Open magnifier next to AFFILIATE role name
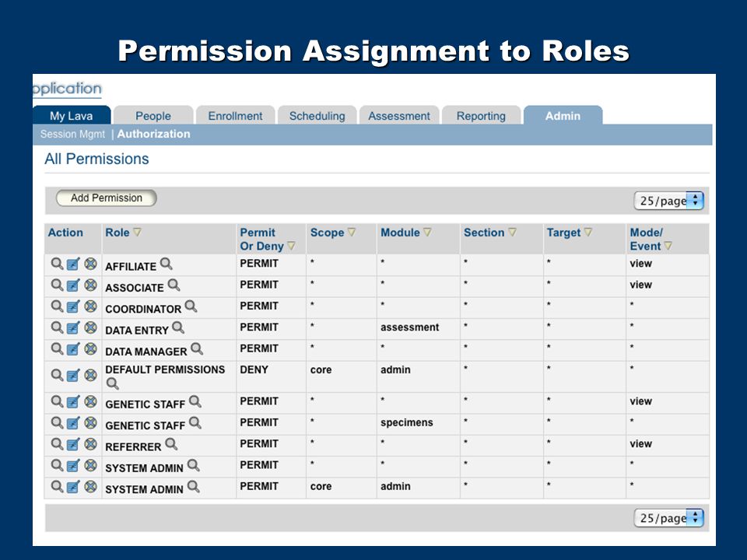Screen dimensions: 747x560 [x=167, y=264]
